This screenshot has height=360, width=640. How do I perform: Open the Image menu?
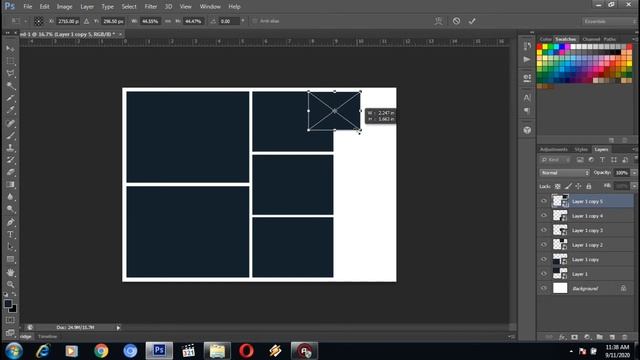click(64, 7)
